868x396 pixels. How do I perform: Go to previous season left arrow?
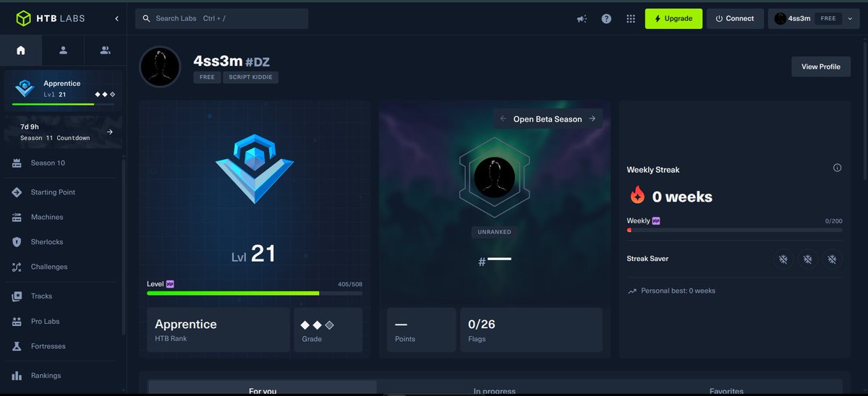coord(503,119)
